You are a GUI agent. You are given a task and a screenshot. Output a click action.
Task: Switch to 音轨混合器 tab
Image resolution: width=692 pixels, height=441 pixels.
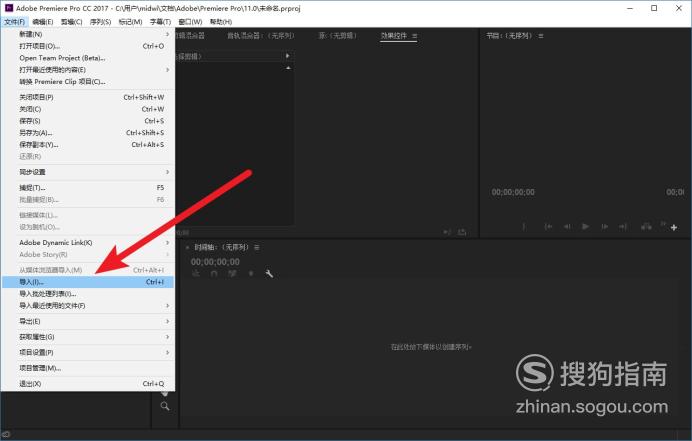[x=260, y=36]
